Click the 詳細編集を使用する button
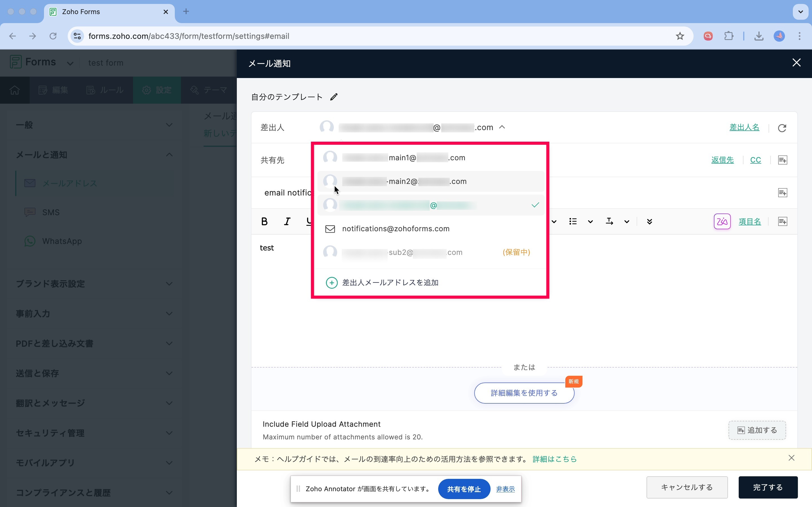This screenshot has width=812, height=507. (524, 393)
